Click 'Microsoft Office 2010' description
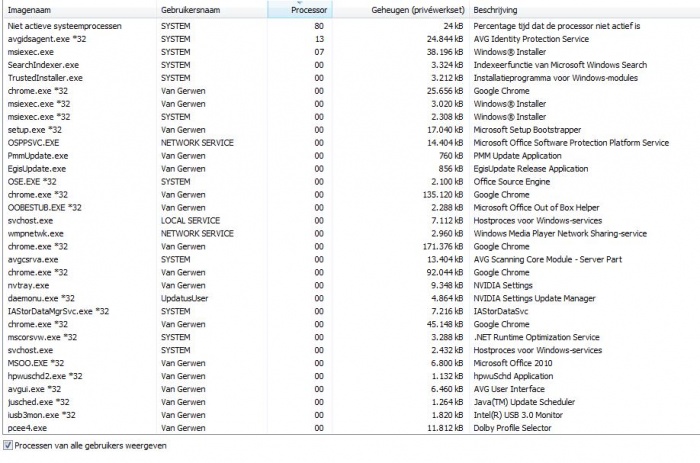 (512, 363)
